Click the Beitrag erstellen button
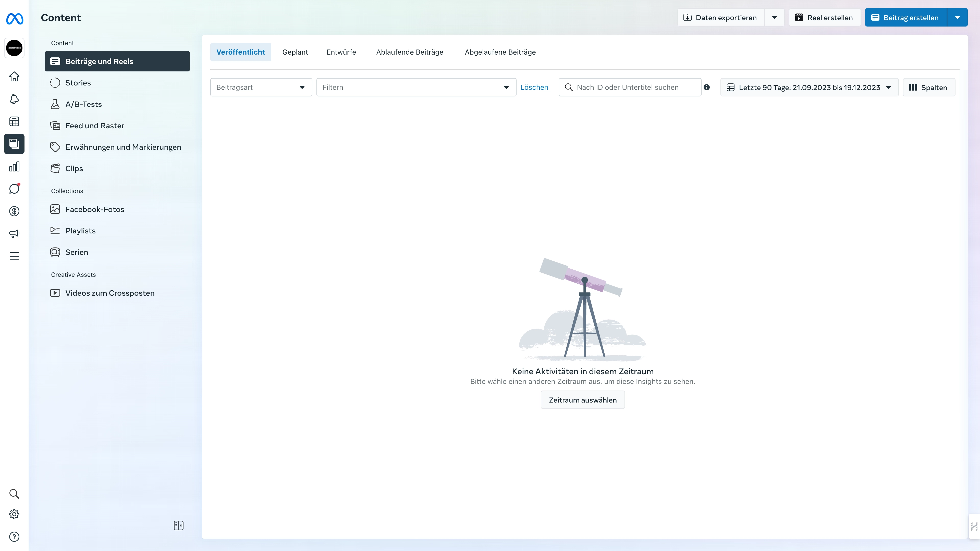 coord(905,18)
